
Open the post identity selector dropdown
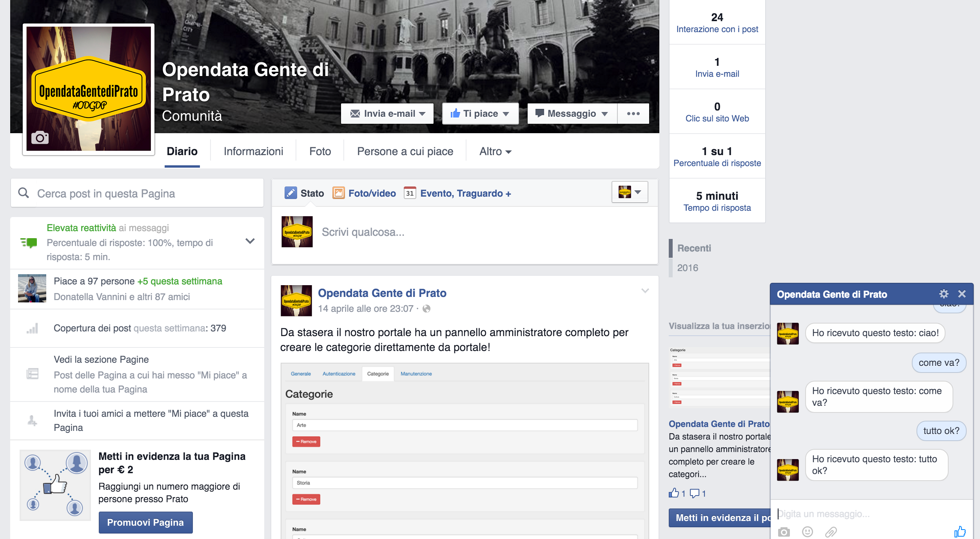tap(630, 192)
